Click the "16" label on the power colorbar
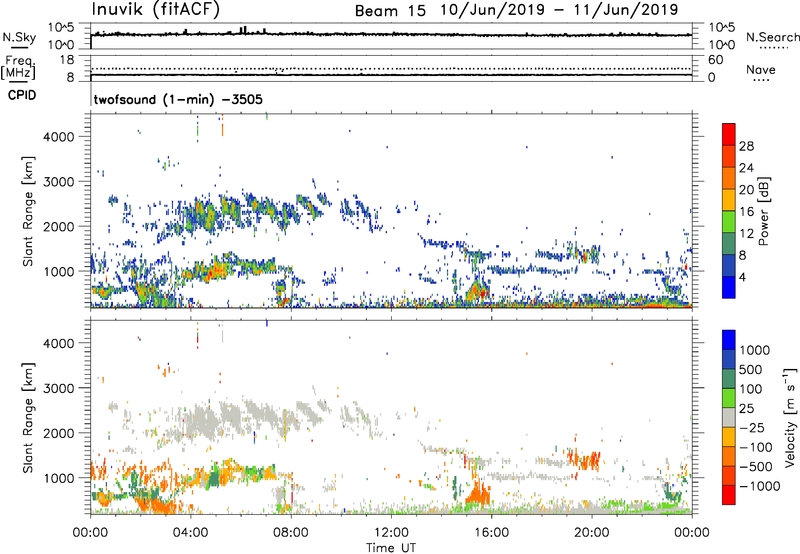Viewport: 800px width, 554px height. pyautogui.click(x=746, y=212)
